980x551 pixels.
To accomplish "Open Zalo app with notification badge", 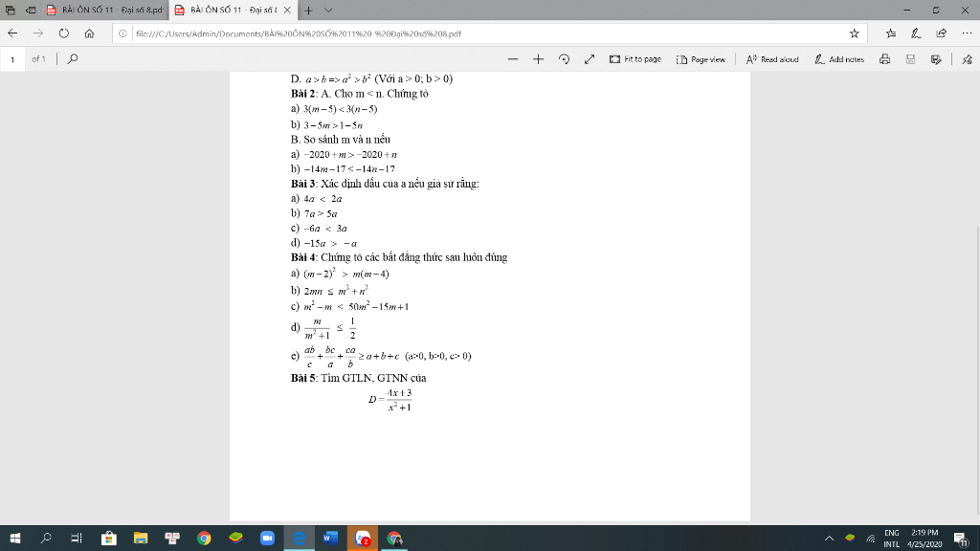I will 363,538.
